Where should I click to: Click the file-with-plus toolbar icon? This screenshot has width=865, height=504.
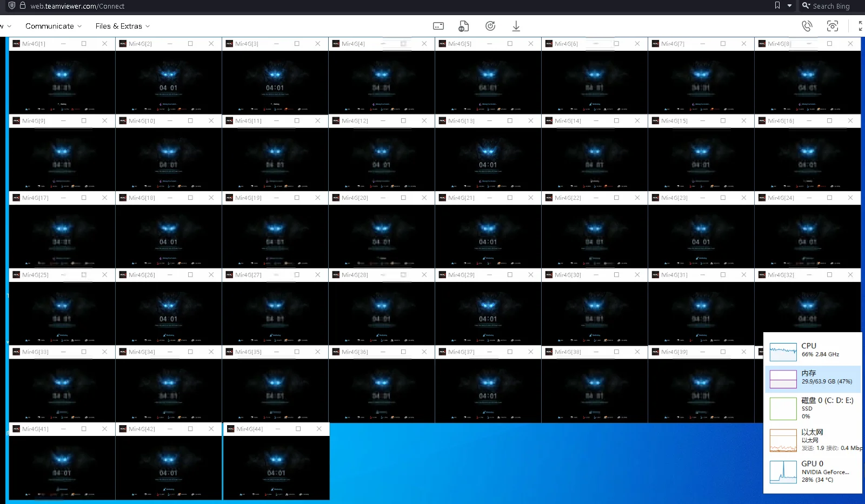[x=463, y=26]
